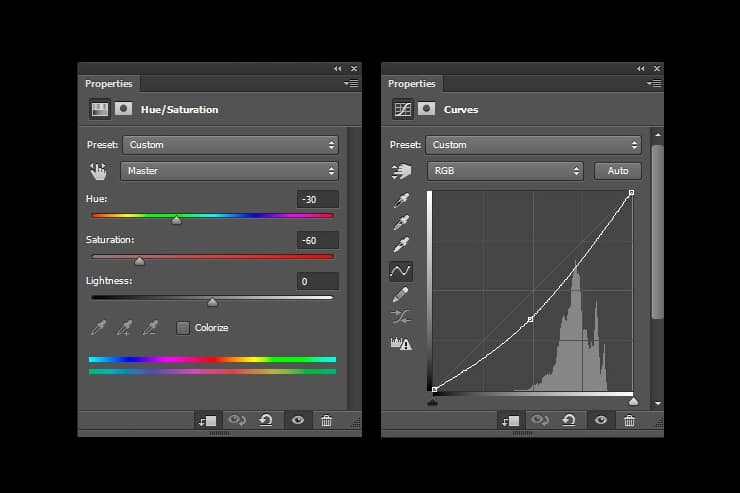Clip Hue/Saturation adjustment to layer below

pos(207,421)
